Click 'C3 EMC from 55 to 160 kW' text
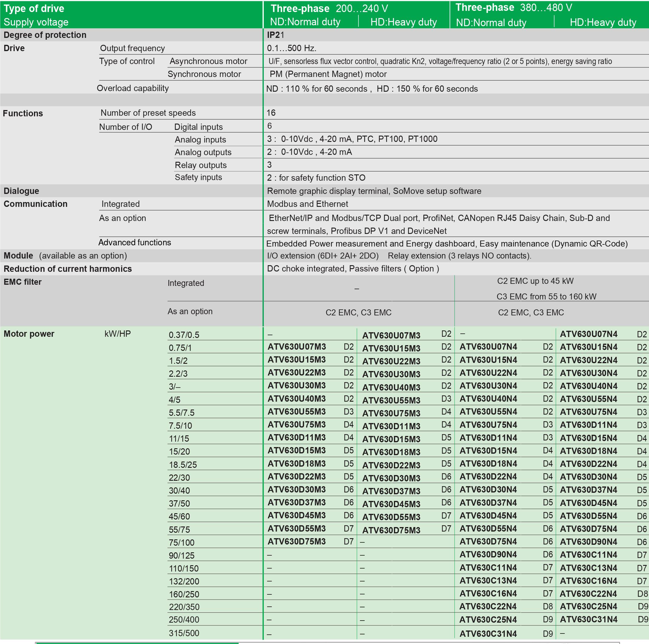This screenshot has height=644, width=649. tap(546, 296)
